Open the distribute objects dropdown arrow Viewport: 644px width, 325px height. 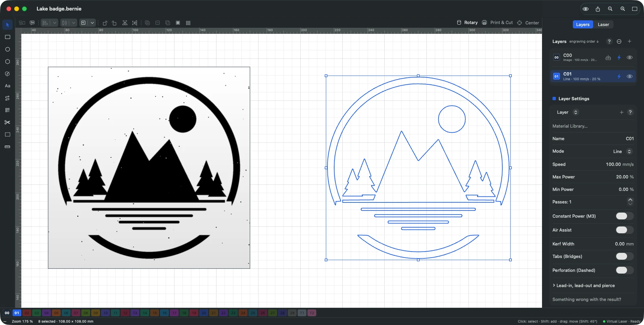pyautogui.click(x=74, y=23)
